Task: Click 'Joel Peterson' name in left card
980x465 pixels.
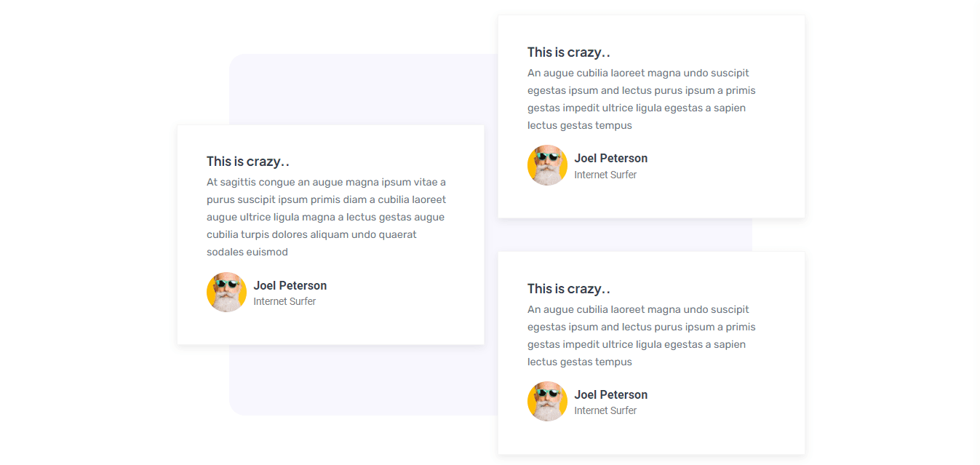Action: click(x=290, y=285)
